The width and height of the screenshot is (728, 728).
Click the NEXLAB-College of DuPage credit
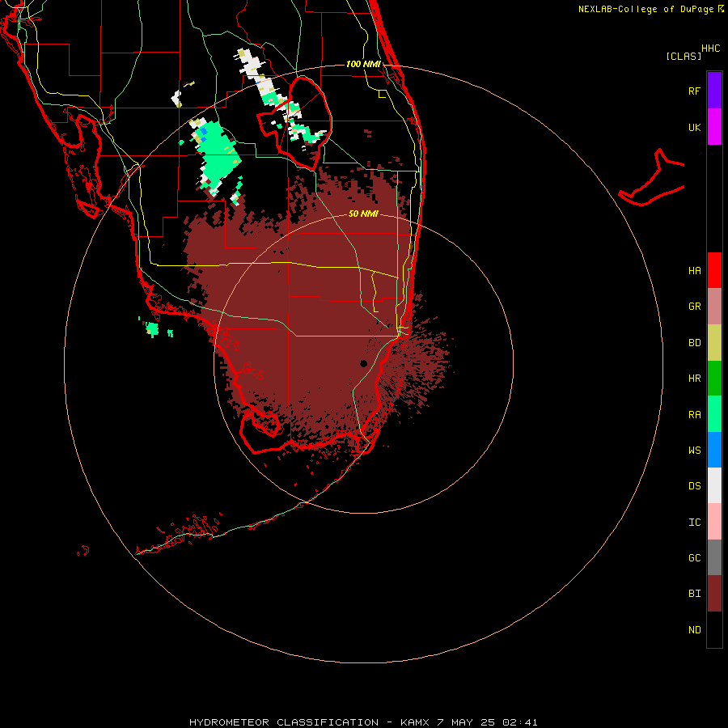click(648, 9)
